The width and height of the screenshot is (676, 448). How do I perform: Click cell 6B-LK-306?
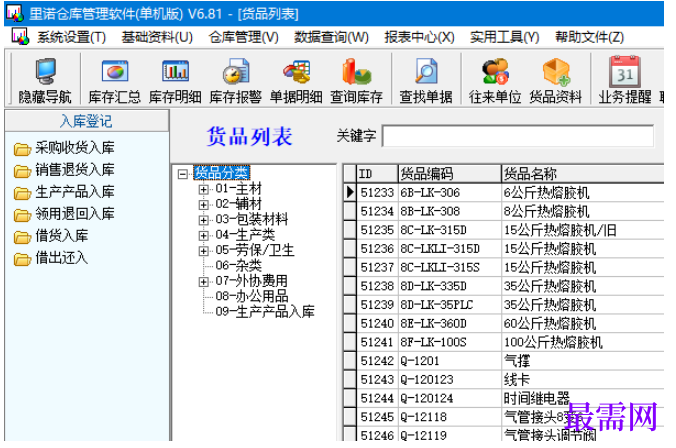449,193
